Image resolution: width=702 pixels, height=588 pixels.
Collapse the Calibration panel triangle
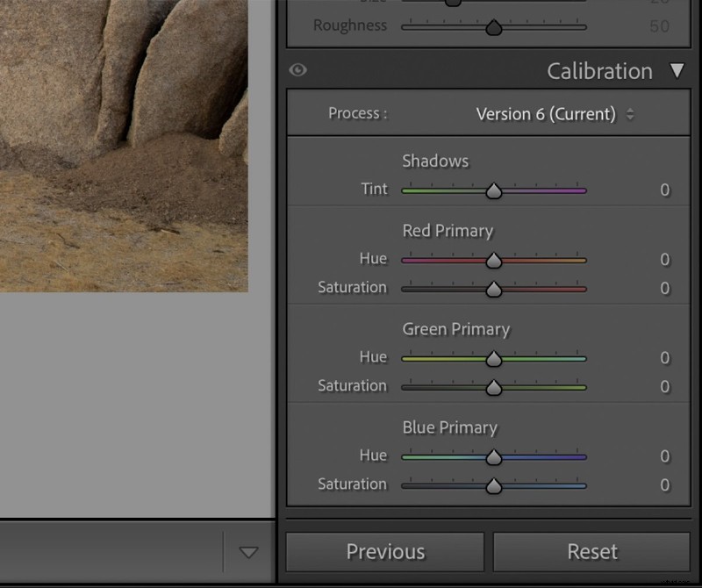[676, 70]
